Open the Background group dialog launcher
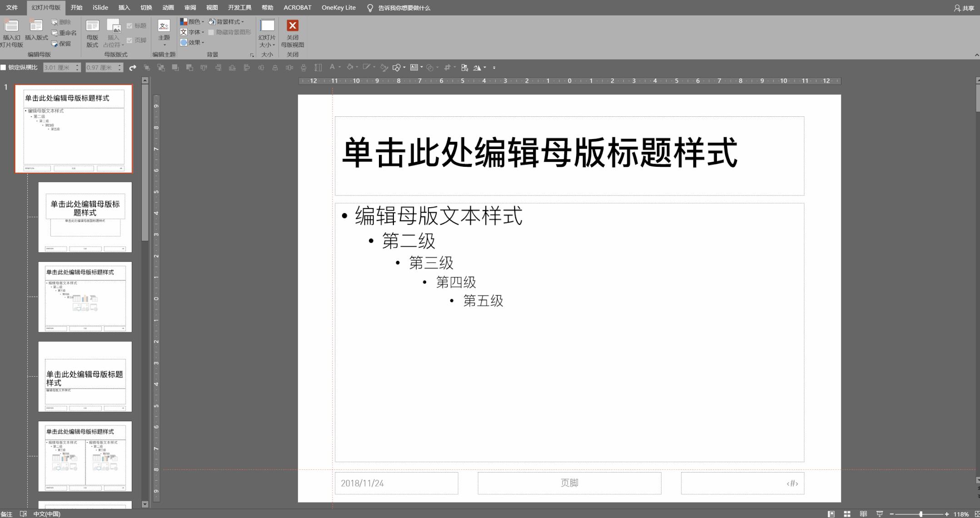Viewport: 980px width, 518px height. click(252, 54)
